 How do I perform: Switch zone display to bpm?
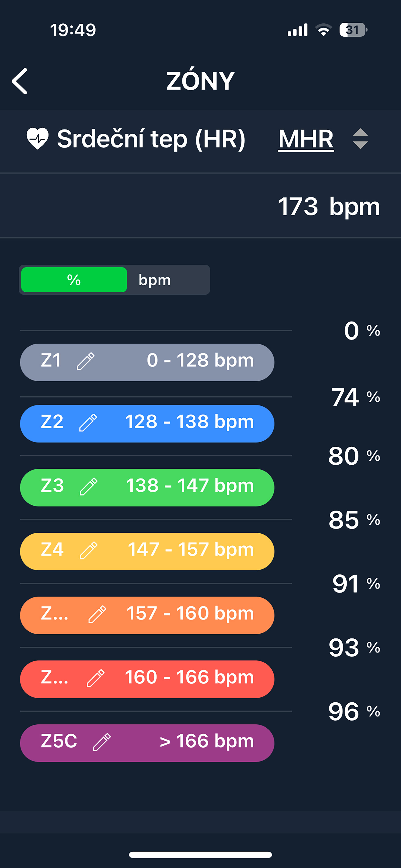point(155,280)
